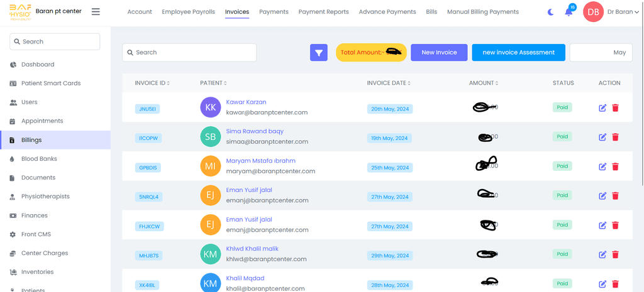Delete invoice MHJB7S with the trash icon
Image resolution: width=644 pixels, height=292 pixels.
click(x=615, y=254)
